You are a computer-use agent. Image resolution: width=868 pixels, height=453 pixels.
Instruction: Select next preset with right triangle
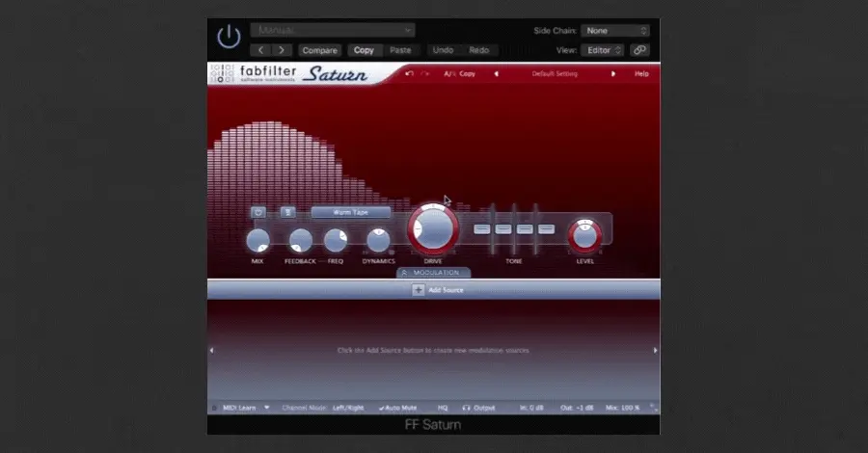(612, 73)
